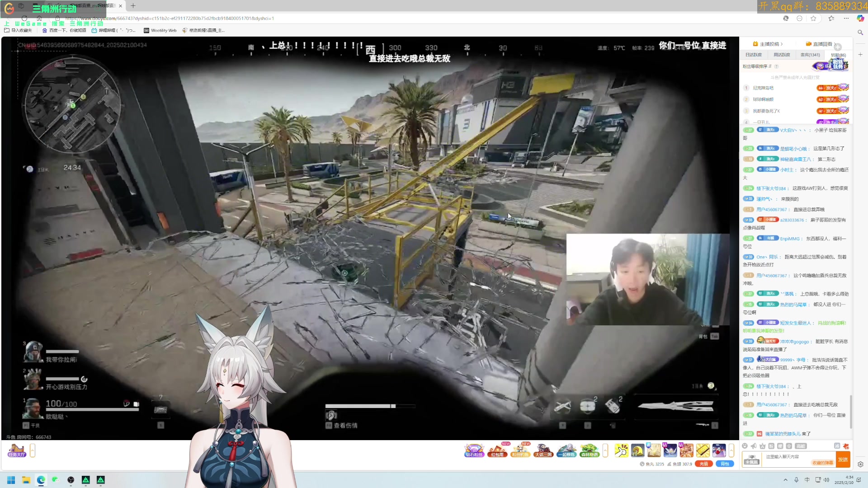Viewport: 868px width, 488px height.
Task: Click chat username EnpiMMG
Action: 791,239
